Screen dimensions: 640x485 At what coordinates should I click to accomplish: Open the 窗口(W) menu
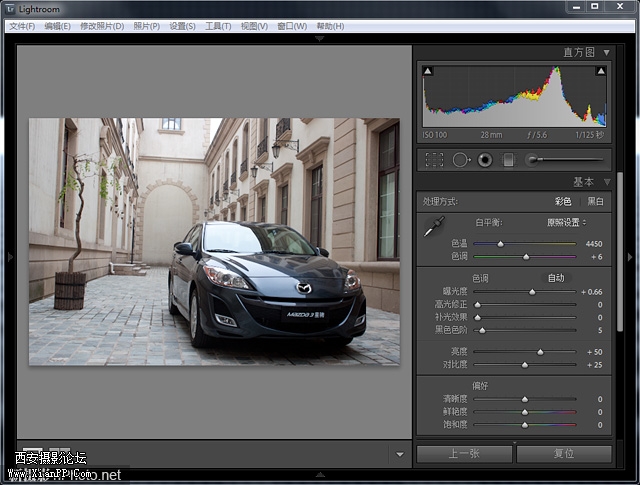292,26
